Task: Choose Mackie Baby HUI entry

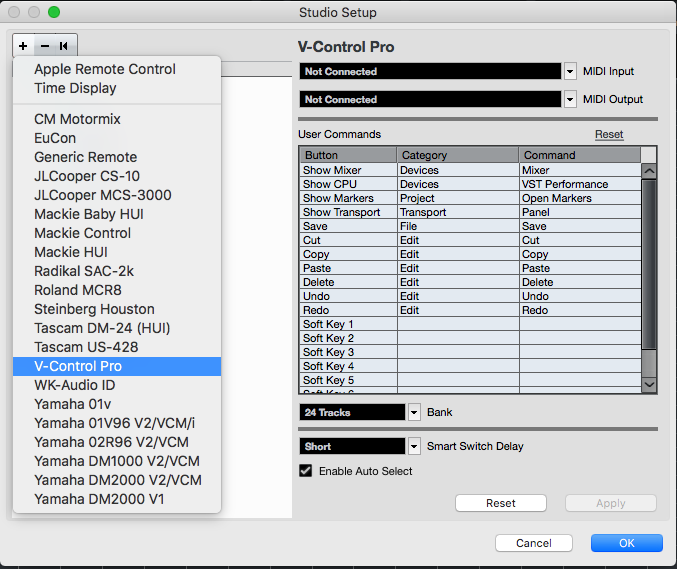Action: click(x=117, y=214)
